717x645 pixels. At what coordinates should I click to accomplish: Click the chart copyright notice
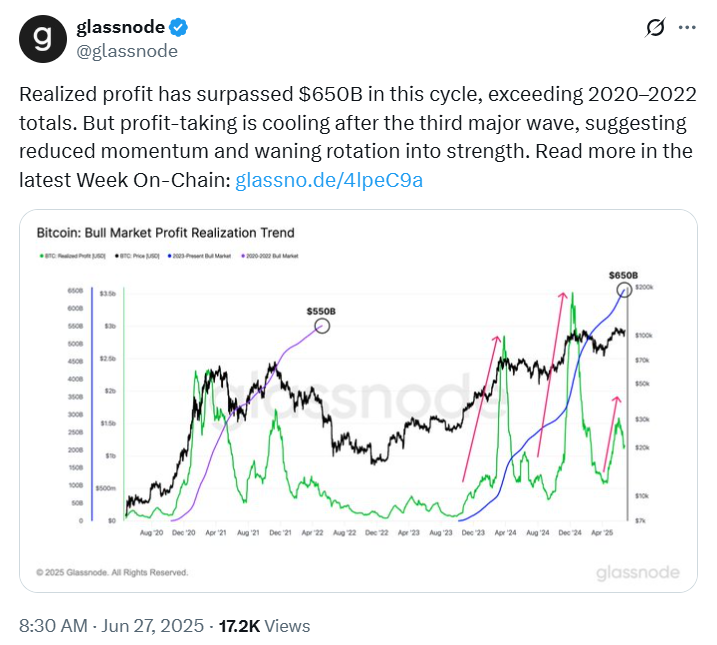click(112, 572)
